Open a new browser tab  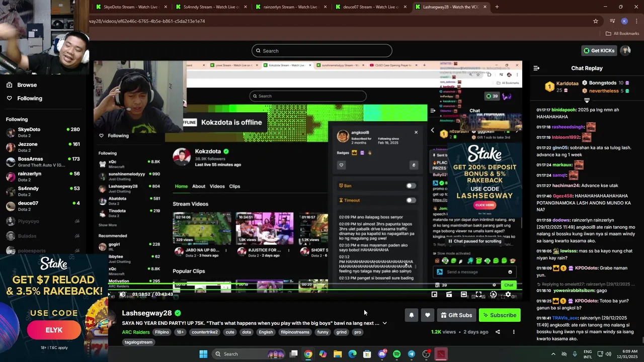[x=497, y=7]
